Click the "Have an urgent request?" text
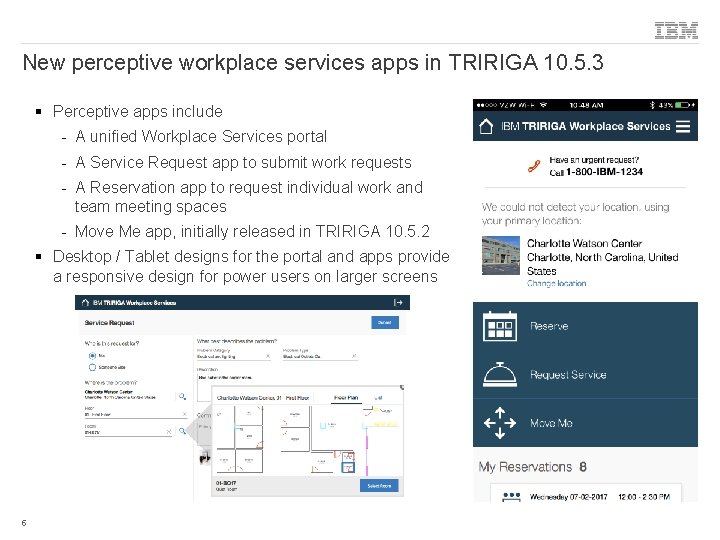720x540 pixels. coord(594,160)
